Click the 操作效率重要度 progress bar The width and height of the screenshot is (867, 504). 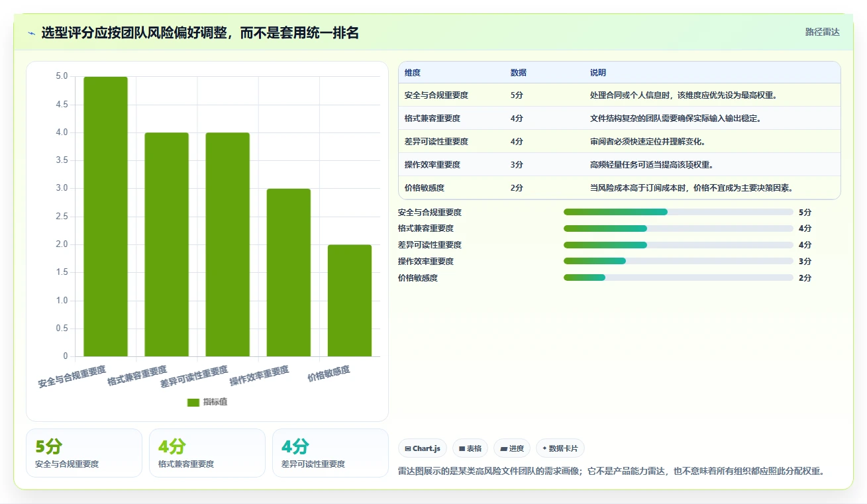[x=678, y=262]
